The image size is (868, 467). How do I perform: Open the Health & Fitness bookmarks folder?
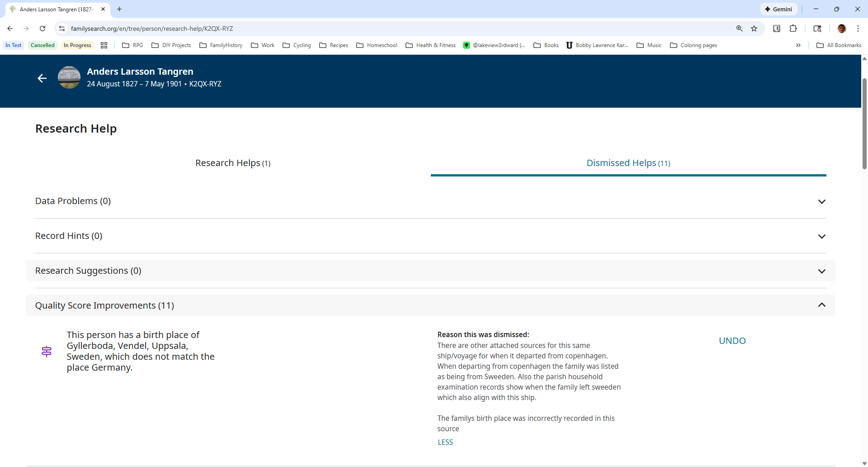(x=431, y=45)
